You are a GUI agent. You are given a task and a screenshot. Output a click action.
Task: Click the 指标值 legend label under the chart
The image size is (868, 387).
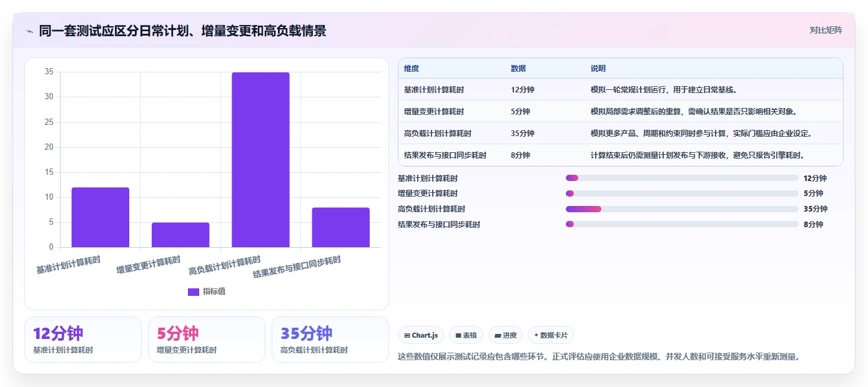[214, 291]
